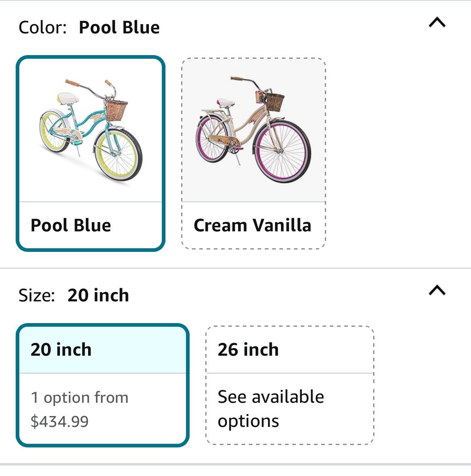Click the wicker basket on Pool Blue bike

(x=116, y=111)
